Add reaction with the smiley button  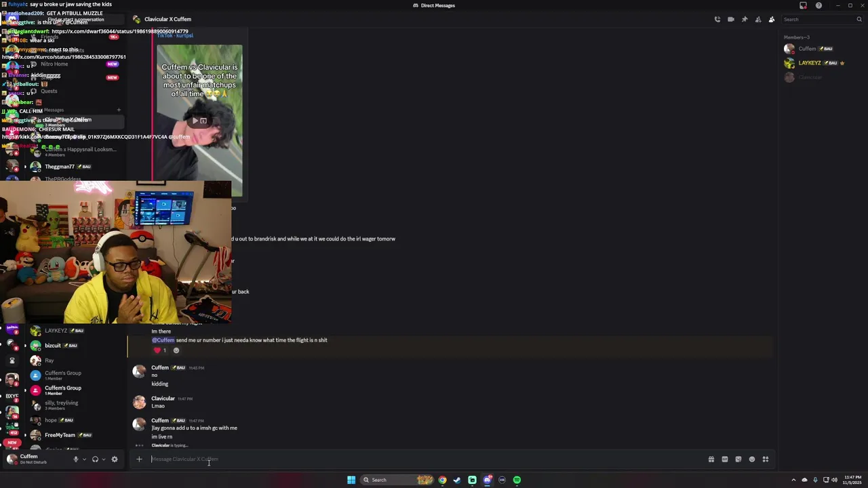click(176, 350)
